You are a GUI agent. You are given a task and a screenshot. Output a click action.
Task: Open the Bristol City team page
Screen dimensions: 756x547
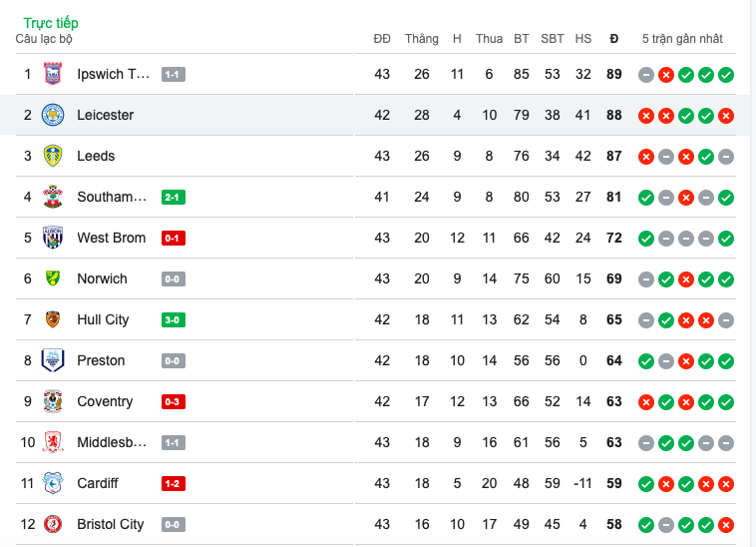pyautogui.click(x=110, y=524)
